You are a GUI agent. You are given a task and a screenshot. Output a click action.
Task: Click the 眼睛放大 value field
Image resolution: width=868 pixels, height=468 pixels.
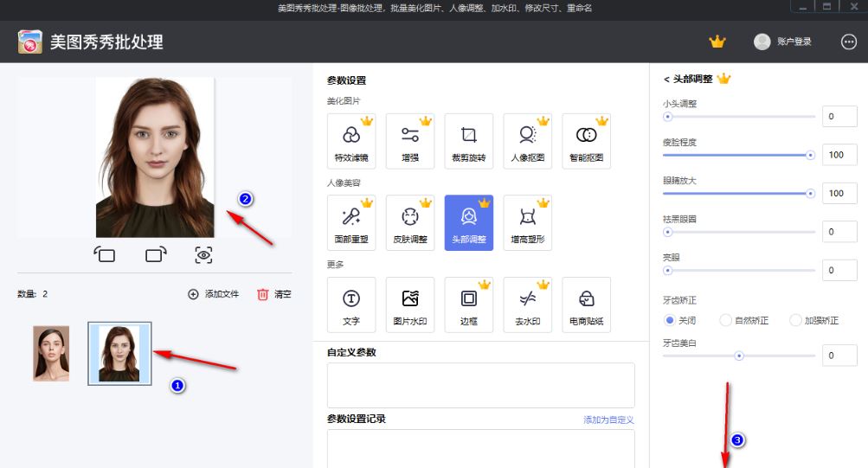point(839,193)
